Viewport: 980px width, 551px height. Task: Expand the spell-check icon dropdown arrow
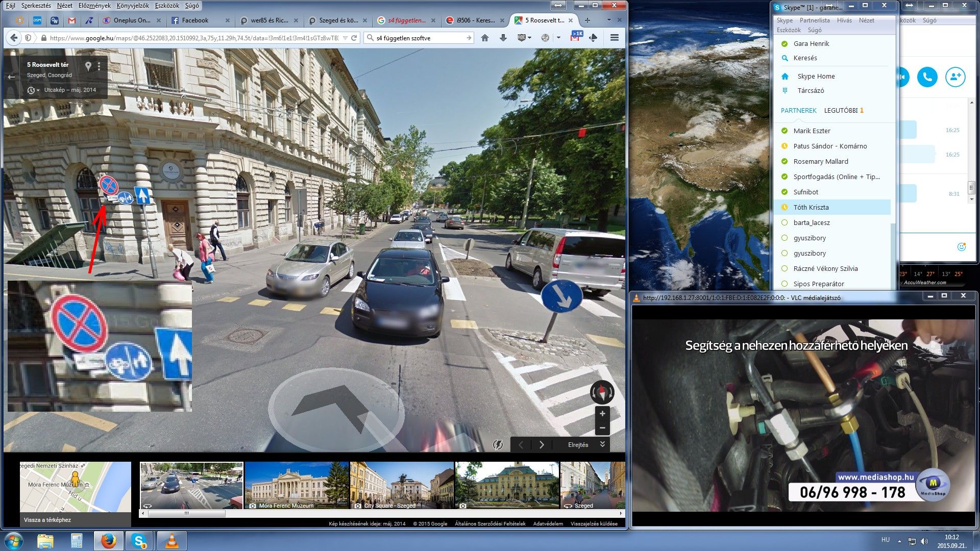[530, 38]
